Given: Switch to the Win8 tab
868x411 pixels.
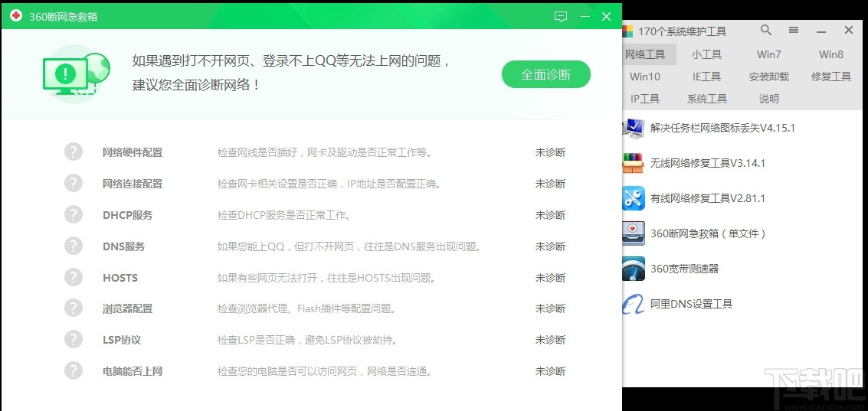Looking at the screenshot, I should point(831,54).
